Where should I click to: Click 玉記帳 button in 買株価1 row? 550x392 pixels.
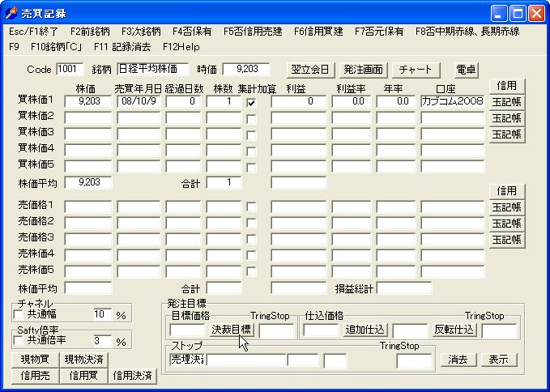point(506,102)
